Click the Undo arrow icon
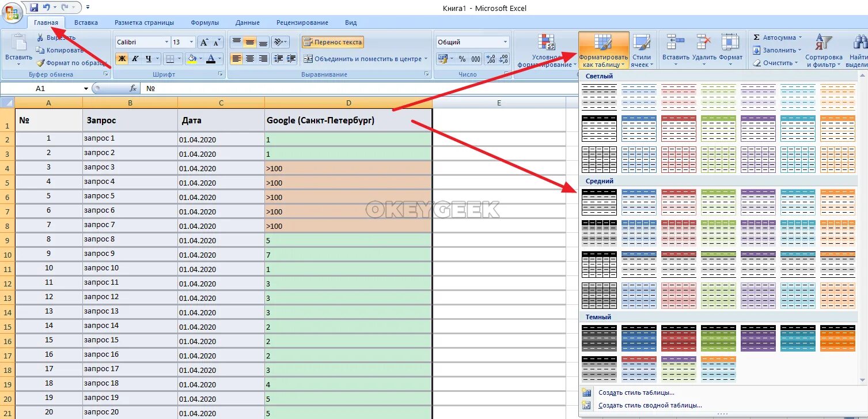This screenshot has width=868, height=419. tap(46, 7)
